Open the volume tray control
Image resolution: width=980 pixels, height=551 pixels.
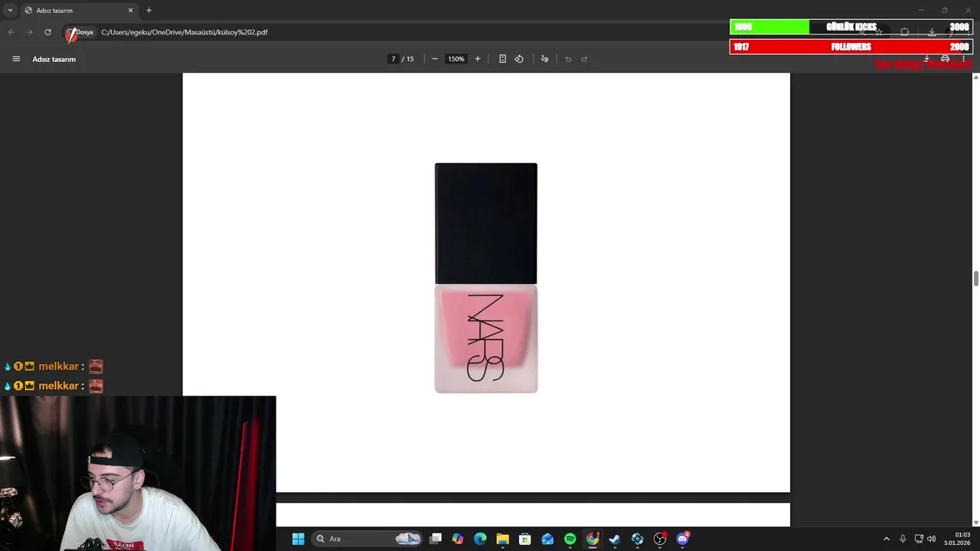[x=932, y=539]
